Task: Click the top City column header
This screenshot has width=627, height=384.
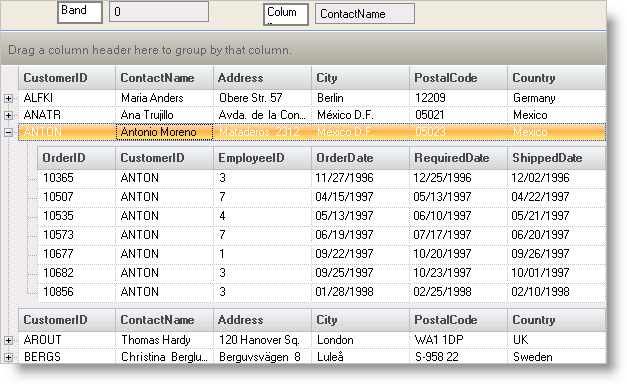Action: [x=360, y=78]
